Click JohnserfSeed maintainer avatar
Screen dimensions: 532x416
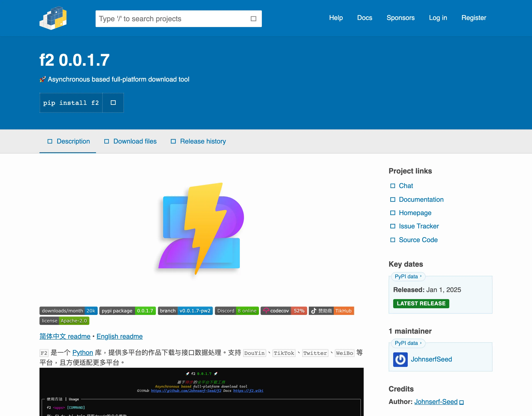[x=400, y=359]
